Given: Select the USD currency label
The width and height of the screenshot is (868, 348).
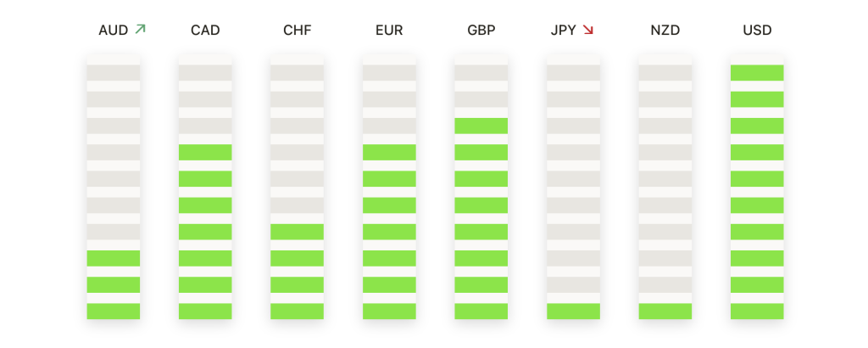Looking at the screenshot, I should pos(757,30).
